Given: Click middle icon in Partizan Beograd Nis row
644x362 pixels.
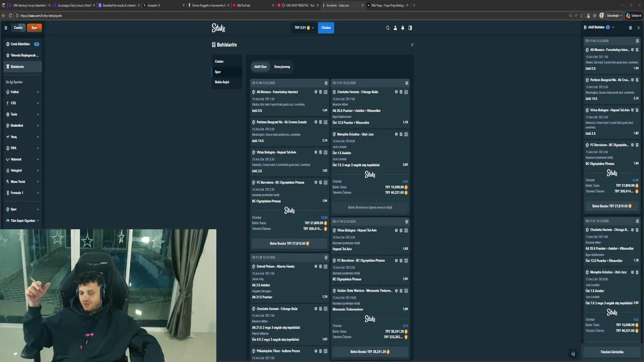Looking at the screenshot, I should pyautogui.click(x=320, y=122).
